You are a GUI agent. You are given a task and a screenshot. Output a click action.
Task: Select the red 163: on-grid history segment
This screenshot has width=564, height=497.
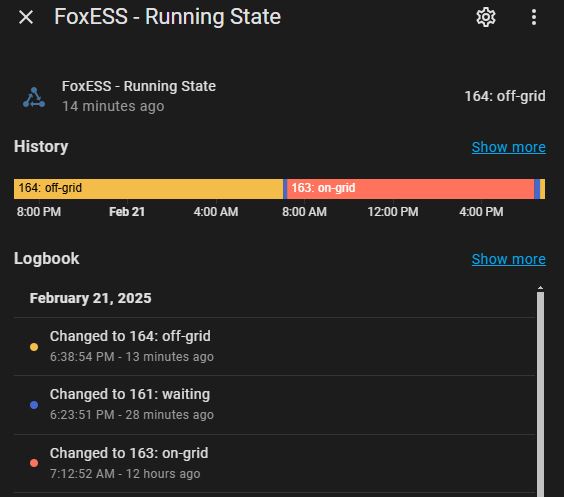410,189
